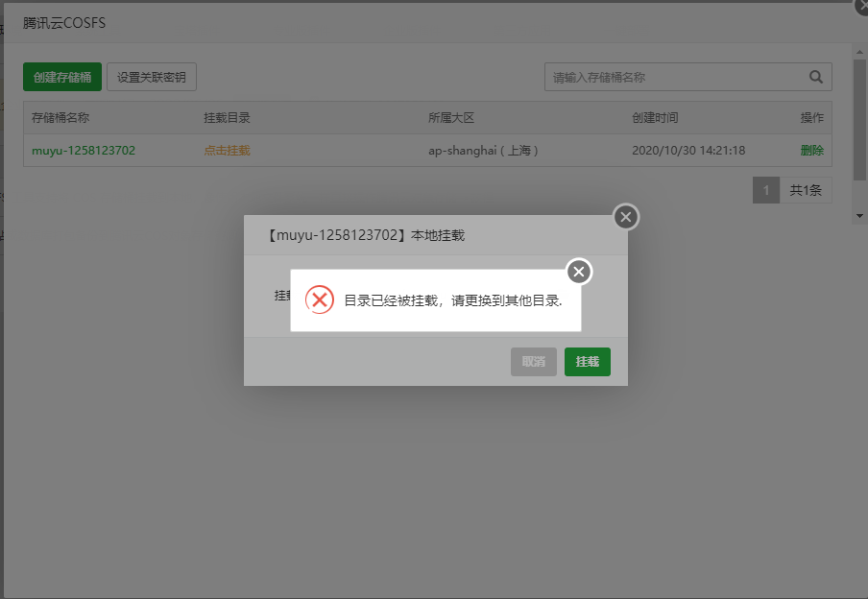Open 设置关联密钥 settings
The height and width of the screenshot is (599, 868).
152,77
